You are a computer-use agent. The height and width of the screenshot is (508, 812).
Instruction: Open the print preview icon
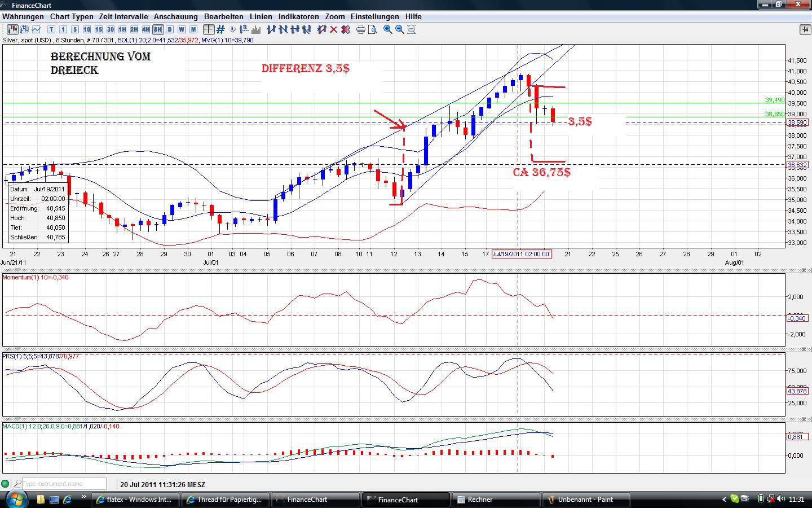pos(373,29)
